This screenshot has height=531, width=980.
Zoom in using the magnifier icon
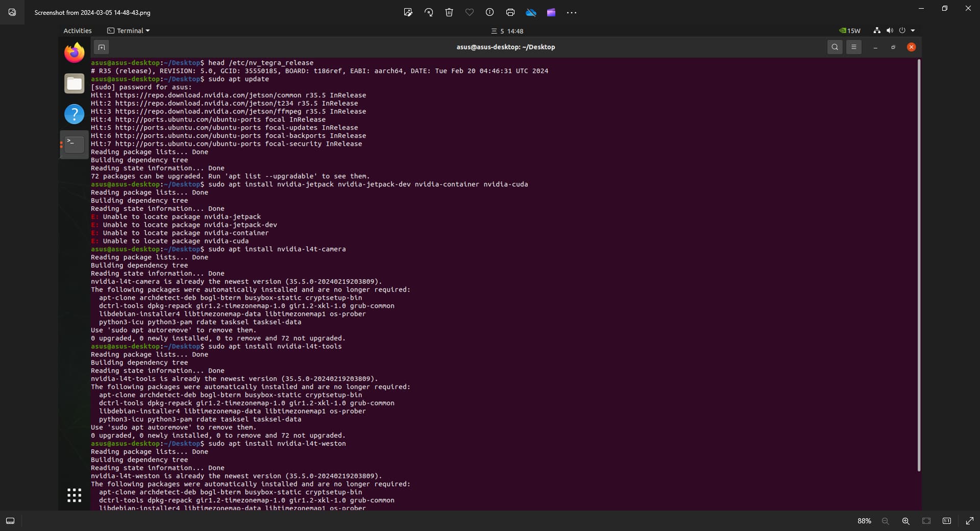pyautogui.click(x=906, y=521)
